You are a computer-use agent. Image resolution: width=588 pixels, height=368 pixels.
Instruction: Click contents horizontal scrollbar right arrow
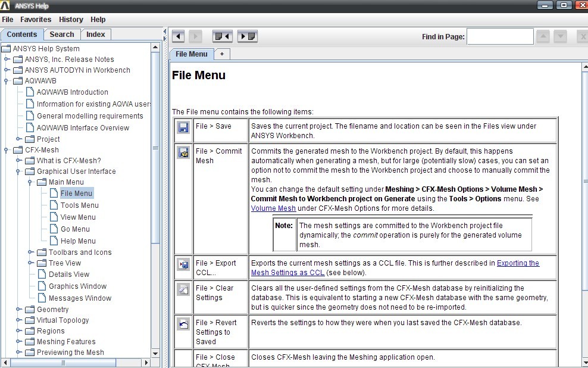tap(146, 363)
